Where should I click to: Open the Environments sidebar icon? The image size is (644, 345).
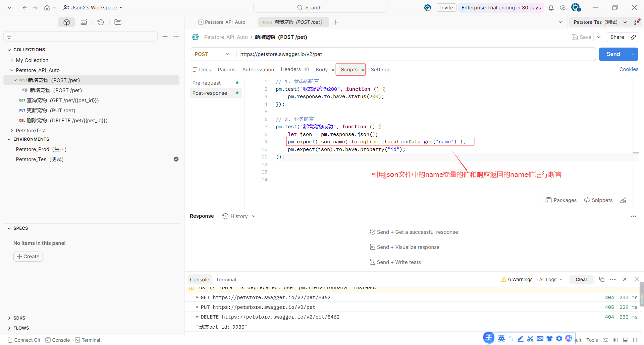coord(84,22)
